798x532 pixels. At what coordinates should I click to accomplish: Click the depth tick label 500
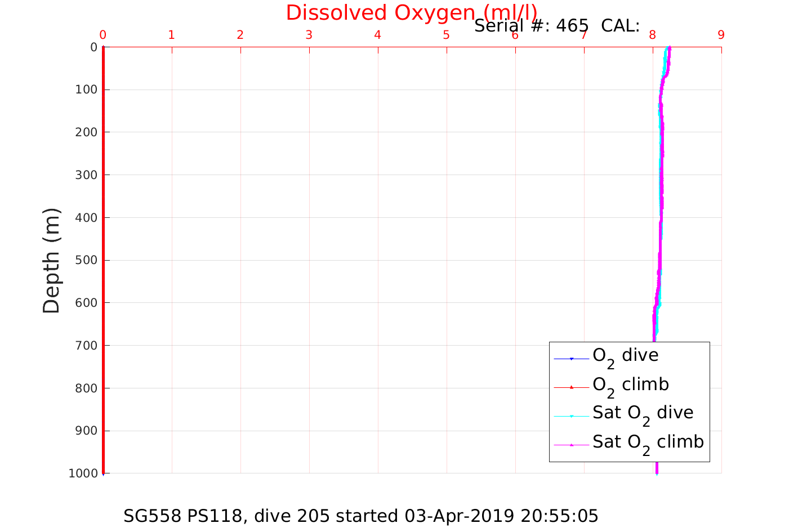click(x=86, y=260)
